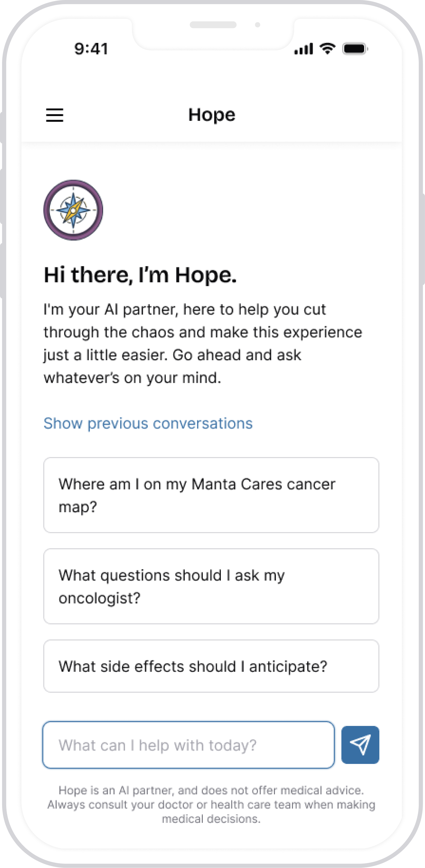Click the Hope header title
Viewport: 425px width, 868px height.
click(212, 115)
